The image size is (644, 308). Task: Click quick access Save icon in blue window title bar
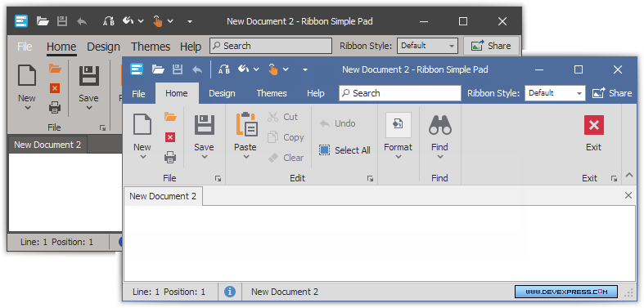point(178,69)
